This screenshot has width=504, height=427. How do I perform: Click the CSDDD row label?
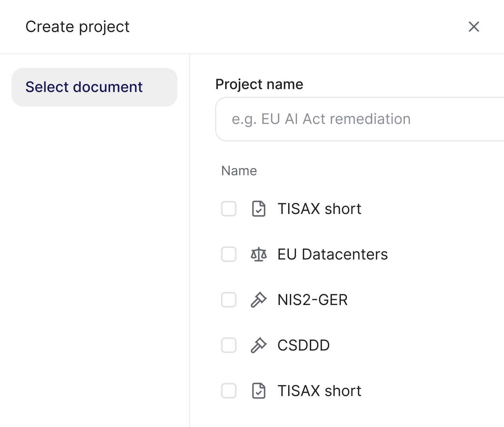303,345
